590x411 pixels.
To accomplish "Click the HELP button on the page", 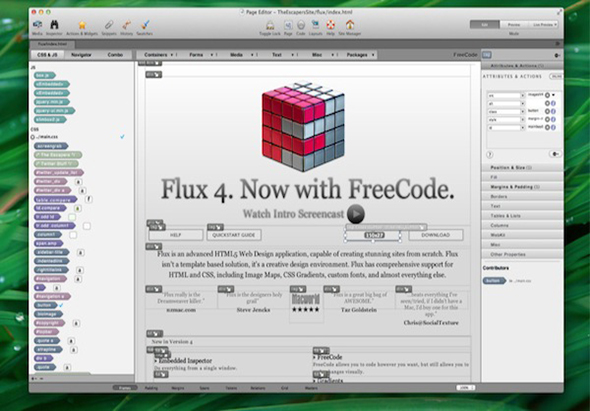I will pyautogui.click(x=176, y=235).
